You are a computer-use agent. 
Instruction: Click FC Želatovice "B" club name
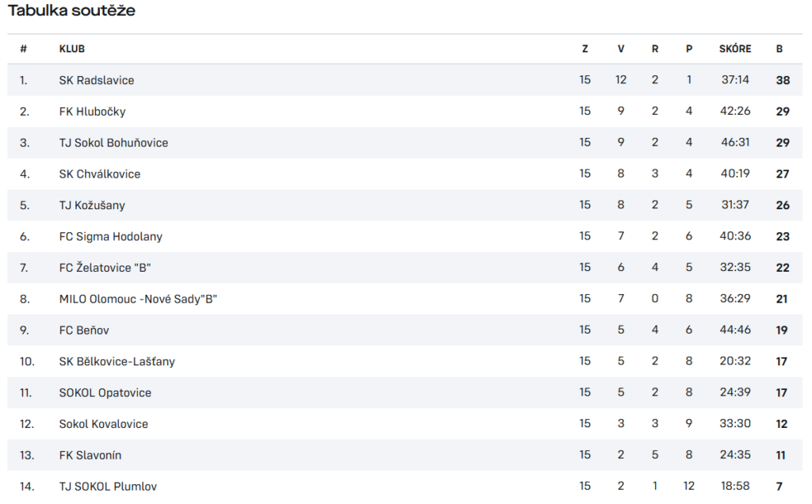click(105, 268)
